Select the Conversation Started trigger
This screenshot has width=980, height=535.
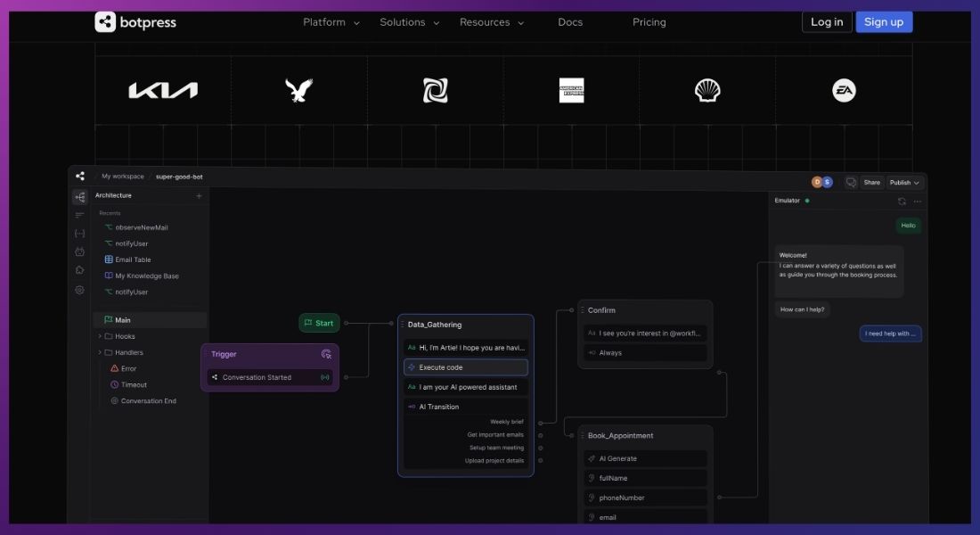click(x=270, y=377)
